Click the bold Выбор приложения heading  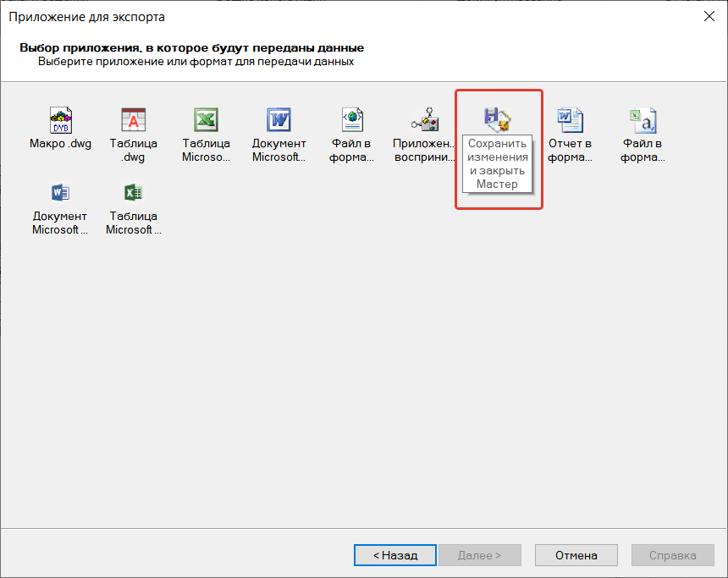click(x=191, y=48)
